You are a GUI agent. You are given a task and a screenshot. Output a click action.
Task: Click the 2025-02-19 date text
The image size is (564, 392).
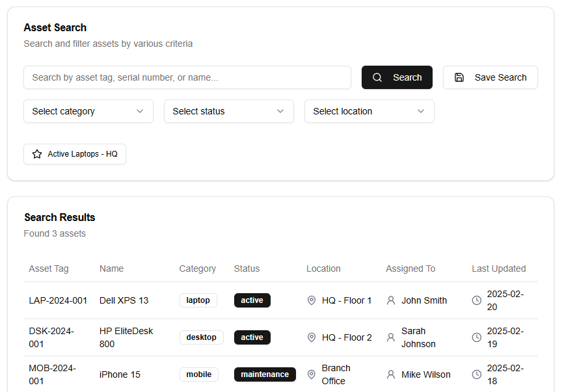pyautogui.click(x=505, y=337)
